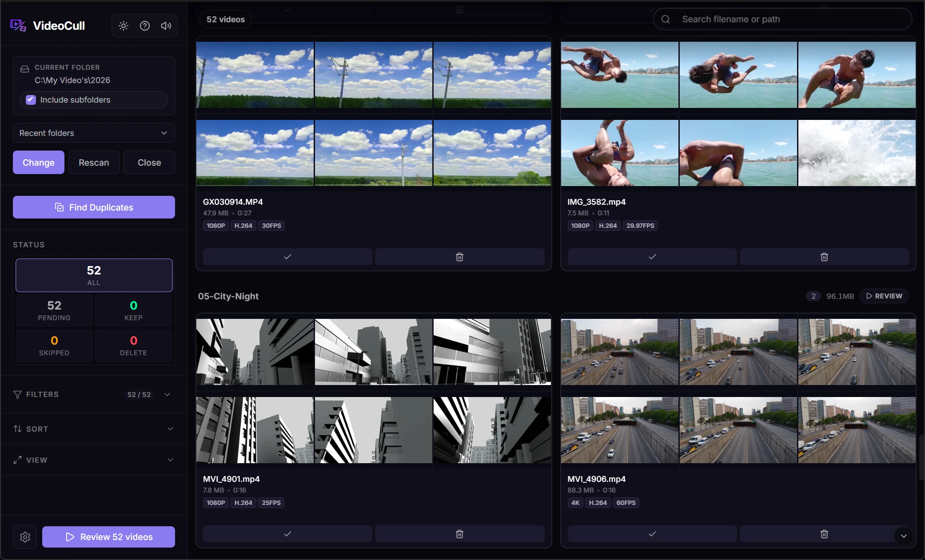Image resolution: width=925 pixels, height=560 pixels.
Task: Open settings with the gear icon
Action: (x=25, y=537)
